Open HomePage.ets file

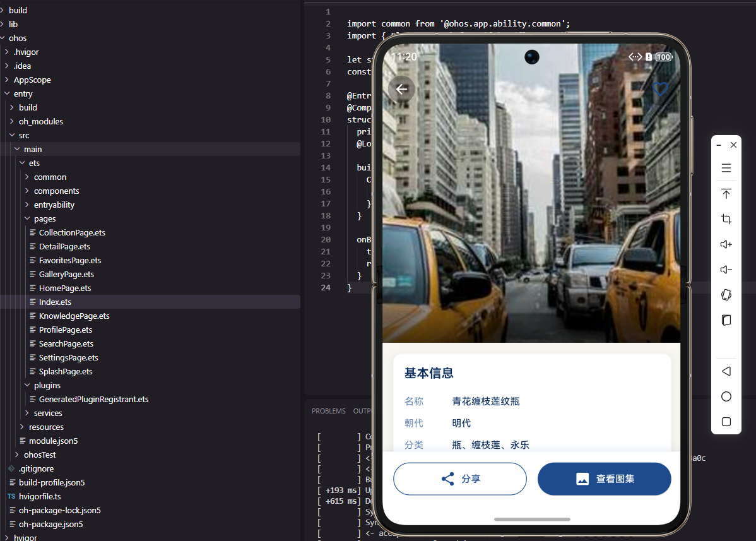[x=64, y=288]
